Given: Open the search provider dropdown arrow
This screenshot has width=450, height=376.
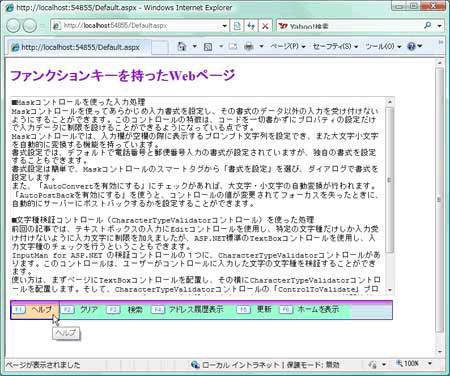Looking at the screenshot, I should click(x=439, y=26).
